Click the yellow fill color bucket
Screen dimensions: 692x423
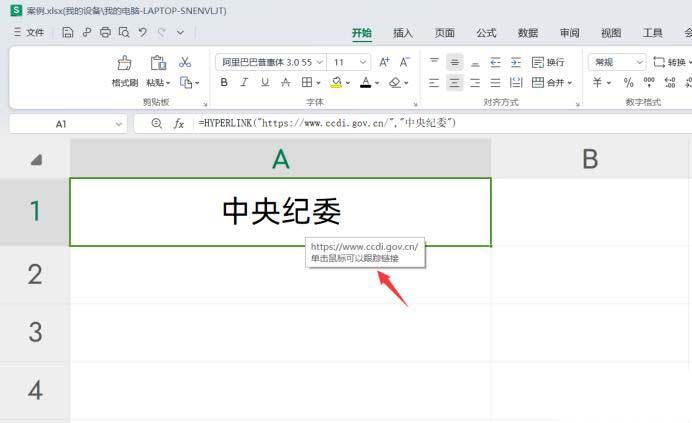[x=336, y=83]
